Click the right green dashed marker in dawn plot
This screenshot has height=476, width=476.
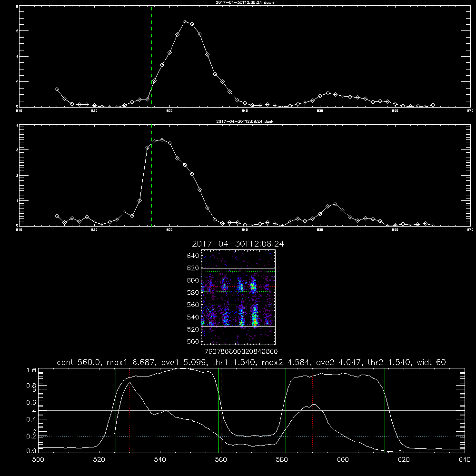pos(263,56)
